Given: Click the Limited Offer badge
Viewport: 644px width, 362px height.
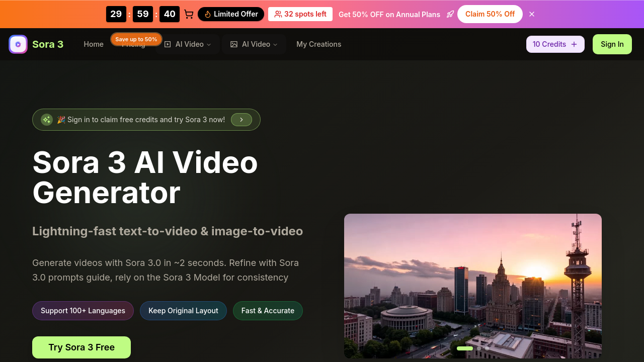Looking at the screenshot, I should coord(231,14).
